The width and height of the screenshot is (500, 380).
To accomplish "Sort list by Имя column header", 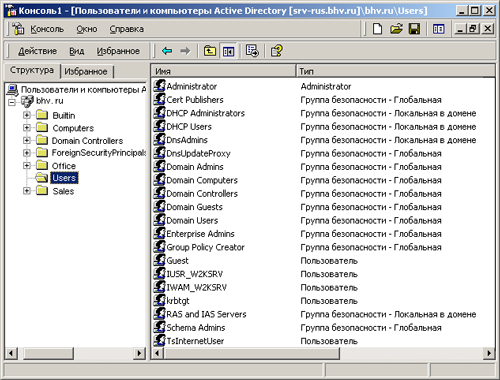I will (x=224, y=71).
